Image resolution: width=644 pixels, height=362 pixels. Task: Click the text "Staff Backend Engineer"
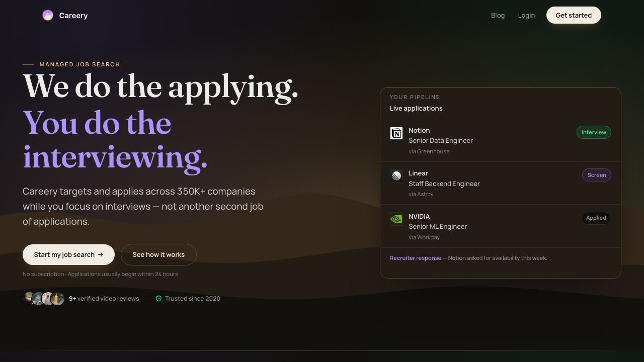[444, 184]
